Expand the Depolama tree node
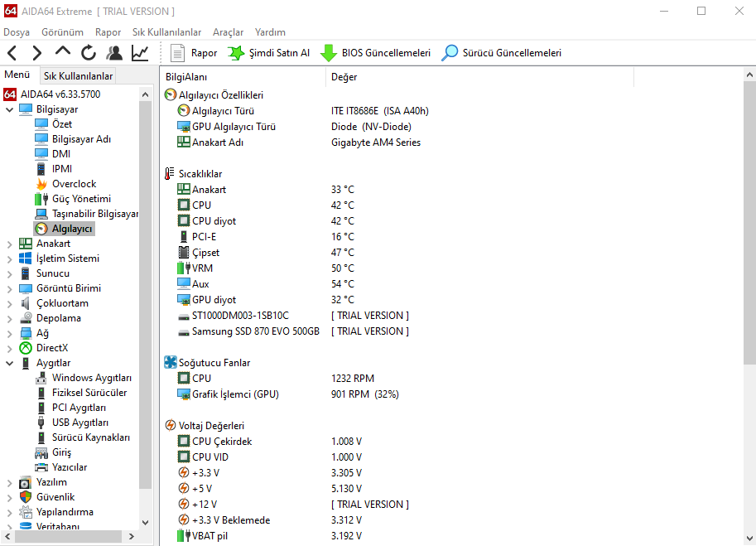 click(10, 319)
